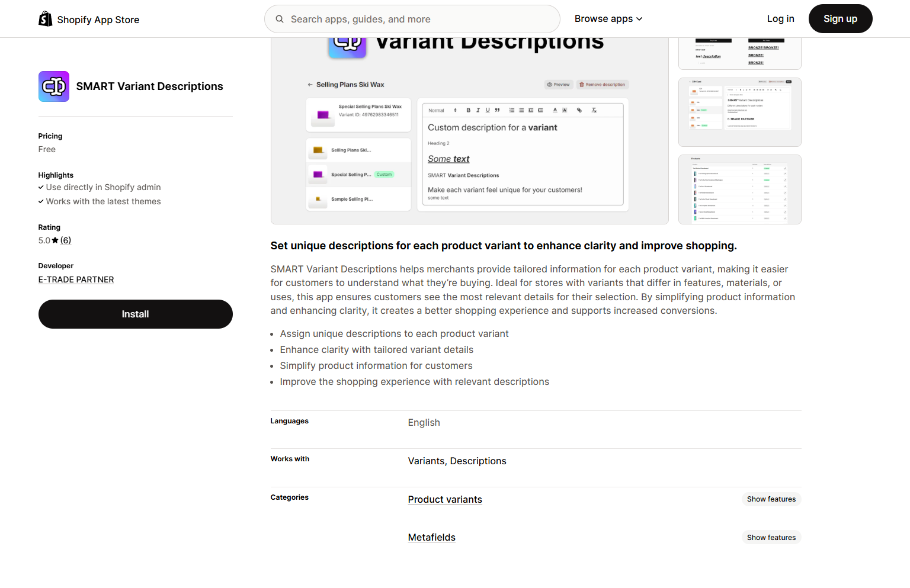This screenshot has width=910, height=588.
Task: Expand the Browse apps chevron arrow
Action: (x=639, y=19)
